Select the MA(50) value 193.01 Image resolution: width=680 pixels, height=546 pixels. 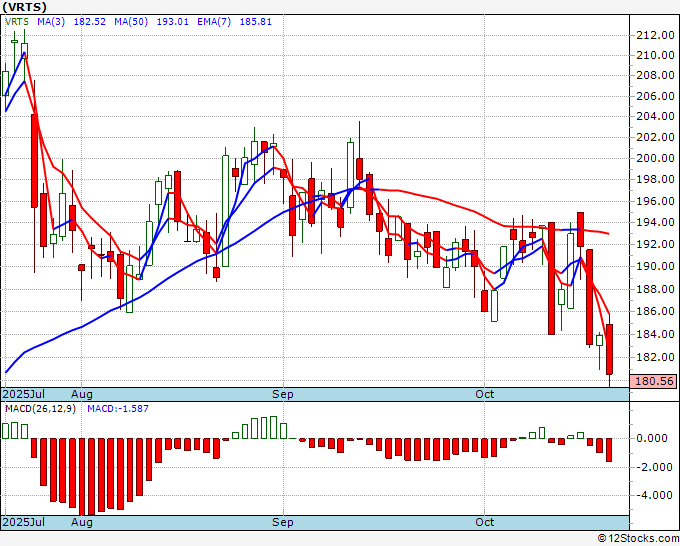pos(173,22)
